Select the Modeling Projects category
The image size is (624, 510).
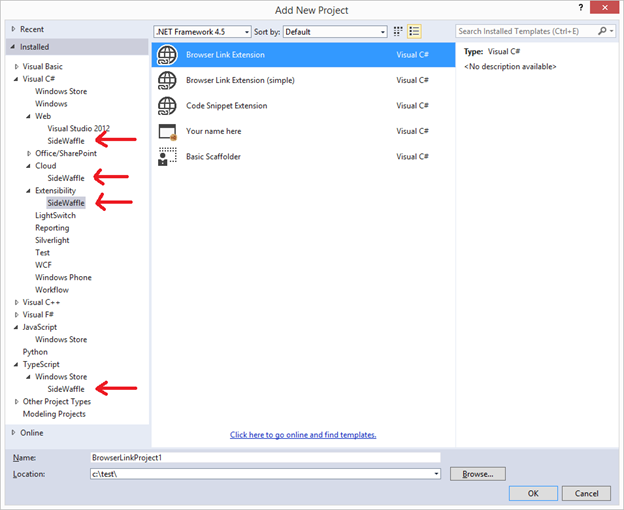click(54, 414)
